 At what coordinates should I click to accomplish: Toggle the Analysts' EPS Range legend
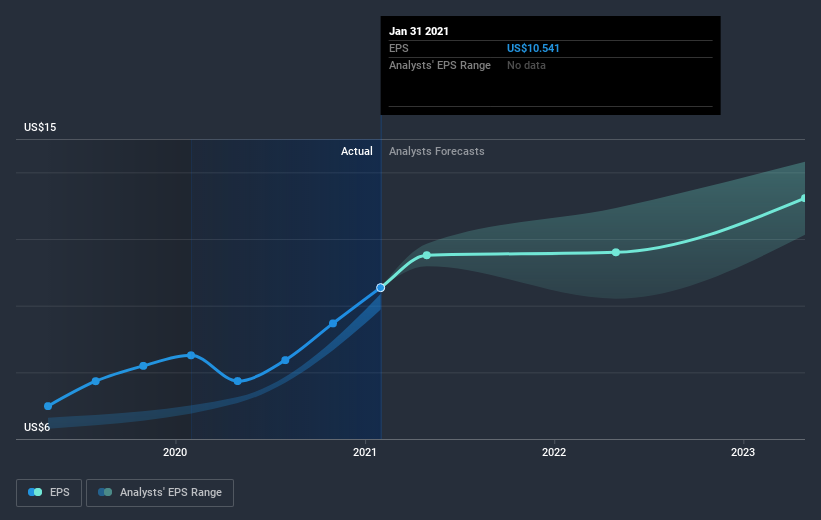[160, 492]
